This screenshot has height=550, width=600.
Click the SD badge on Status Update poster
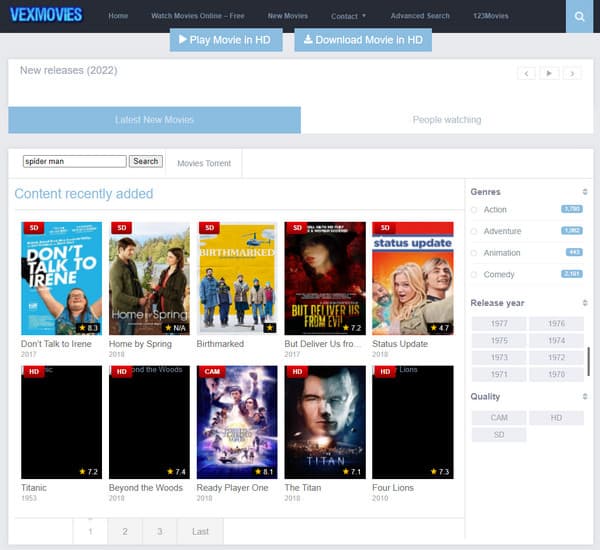pyautogui.click(x=385, y=228)
